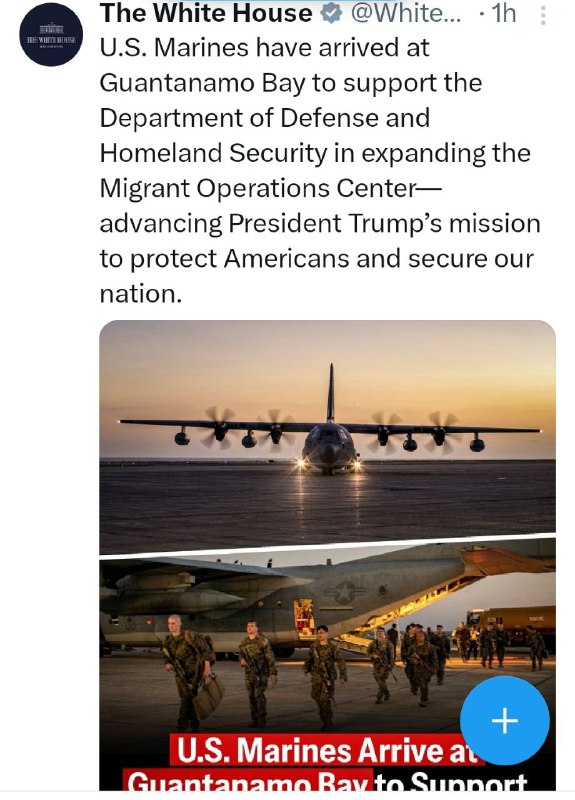Tap the red "U.S. Marines Arrive at" banner

click(327, 751)
